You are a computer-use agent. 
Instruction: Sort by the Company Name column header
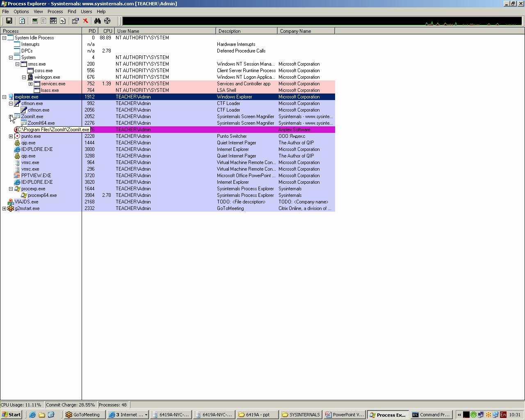(306, 31)
